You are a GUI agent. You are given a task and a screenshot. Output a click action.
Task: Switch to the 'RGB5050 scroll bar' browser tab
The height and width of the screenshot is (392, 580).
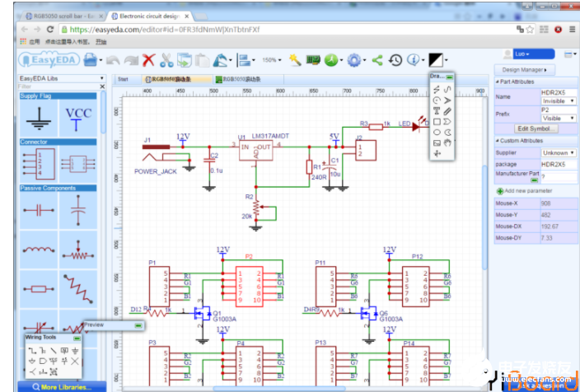[63, 16]
